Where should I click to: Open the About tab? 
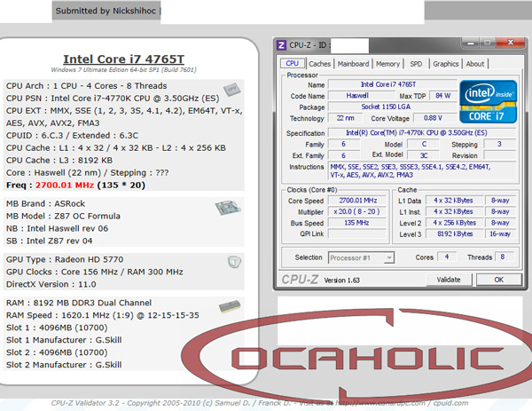point(475,64)
